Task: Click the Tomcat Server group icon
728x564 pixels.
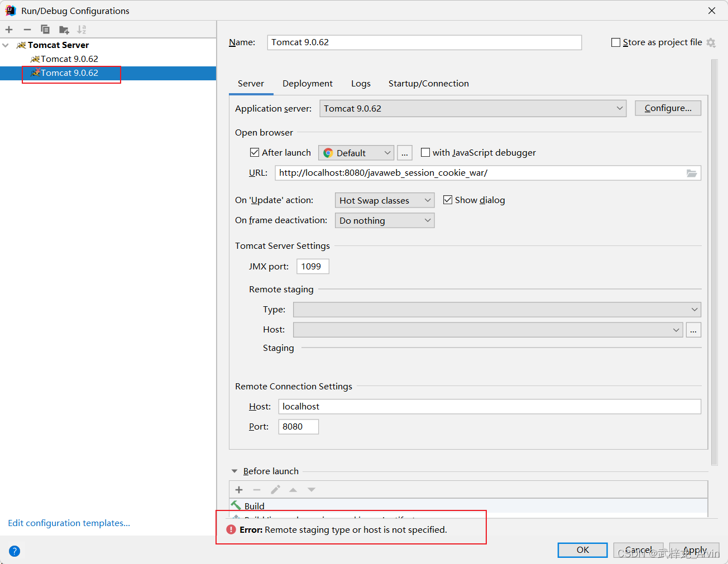Action: click(x=21, y=45)
